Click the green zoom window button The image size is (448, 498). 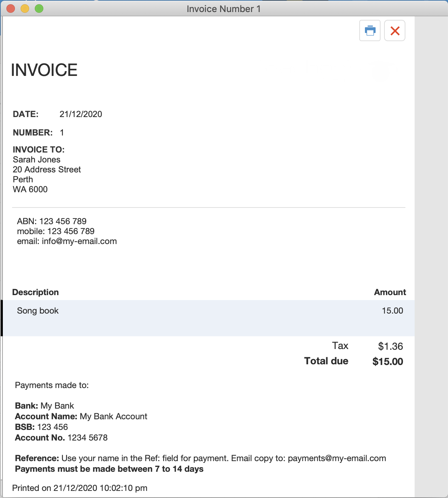click(x=39, y=9)
